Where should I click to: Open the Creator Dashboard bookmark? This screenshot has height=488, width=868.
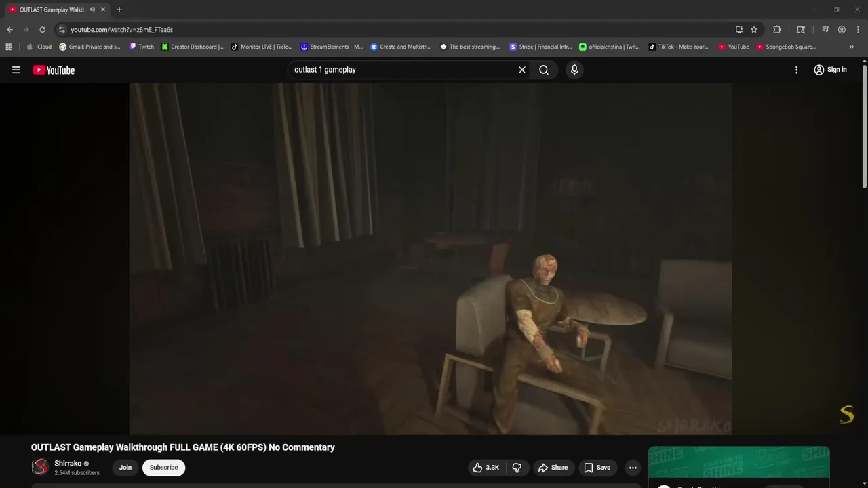click(193, 47)
